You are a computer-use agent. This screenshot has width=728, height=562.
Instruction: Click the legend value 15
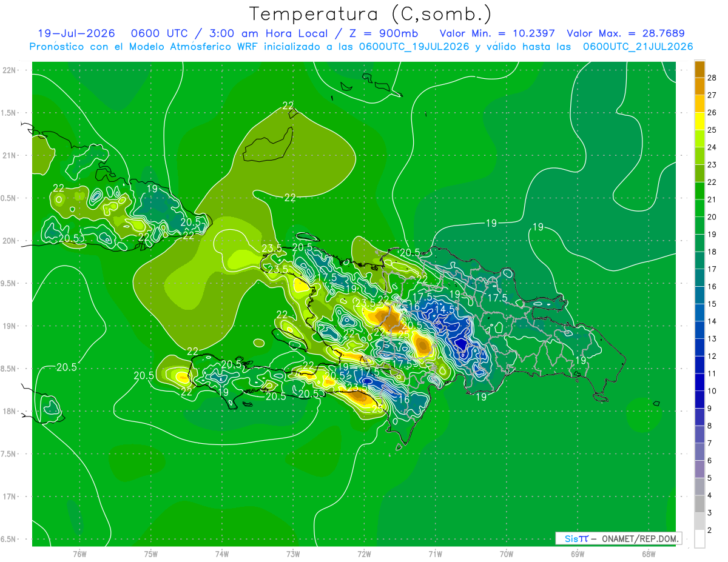[x=712, y=304]
